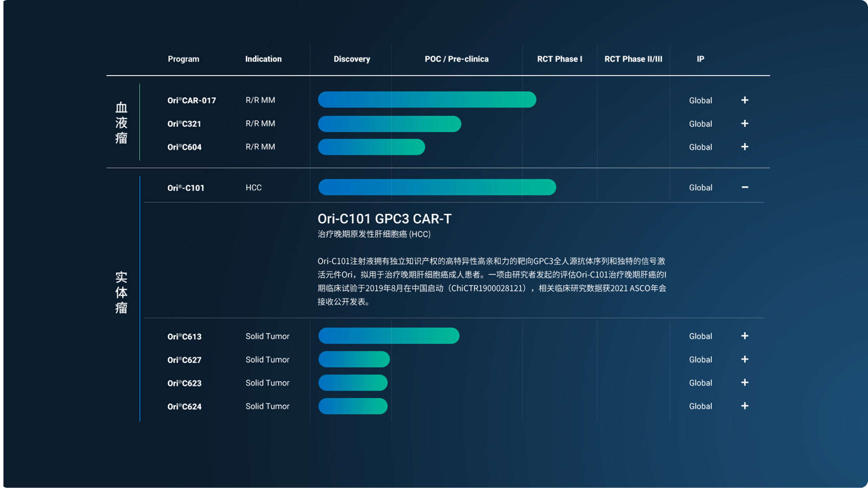
Task: Click the Program column header
Action: pyautogui.click(x=183, y=59)
